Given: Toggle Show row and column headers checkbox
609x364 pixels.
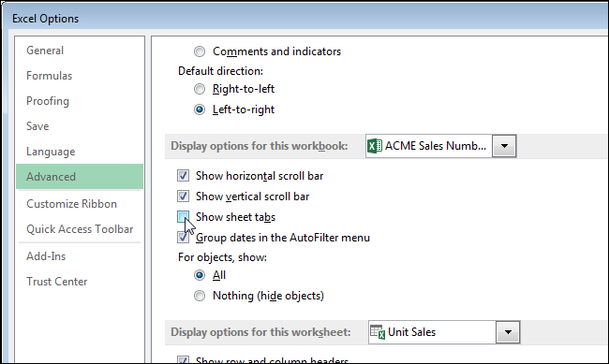Looking at the screenshot, I should coord(183,359).
